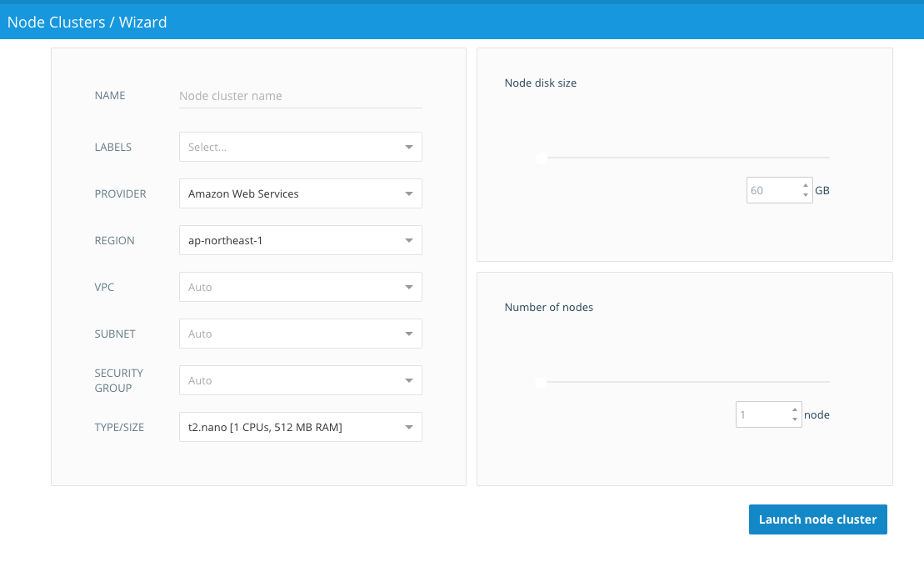Click the LABELS field label
This screenshot has width=924, height=572.
[x=113, y=147]
